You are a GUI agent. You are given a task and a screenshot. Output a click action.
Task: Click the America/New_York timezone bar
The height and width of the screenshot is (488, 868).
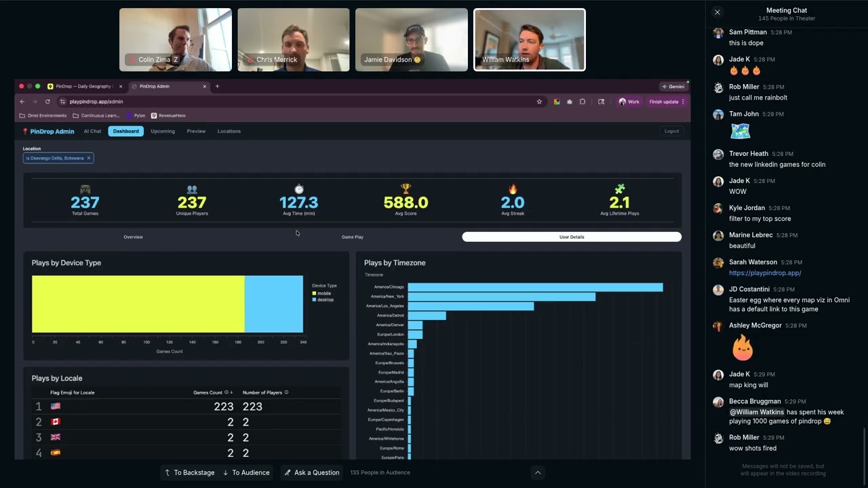click(x=501, y=297)
